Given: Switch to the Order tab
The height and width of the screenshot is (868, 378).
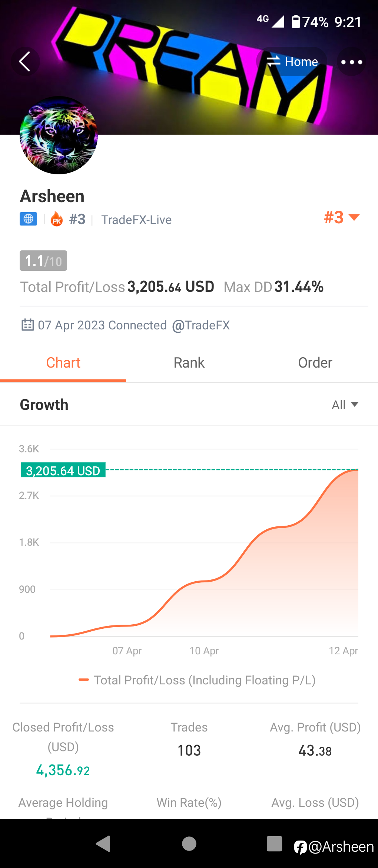Looking at the screenshot, I should [x=315, y=363].
